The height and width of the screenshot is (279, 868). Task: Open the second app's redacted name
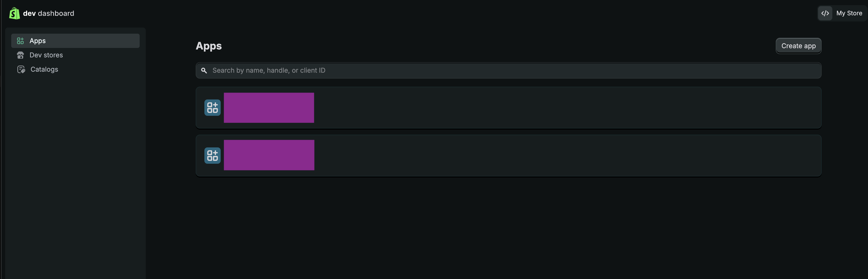(269, 155)
